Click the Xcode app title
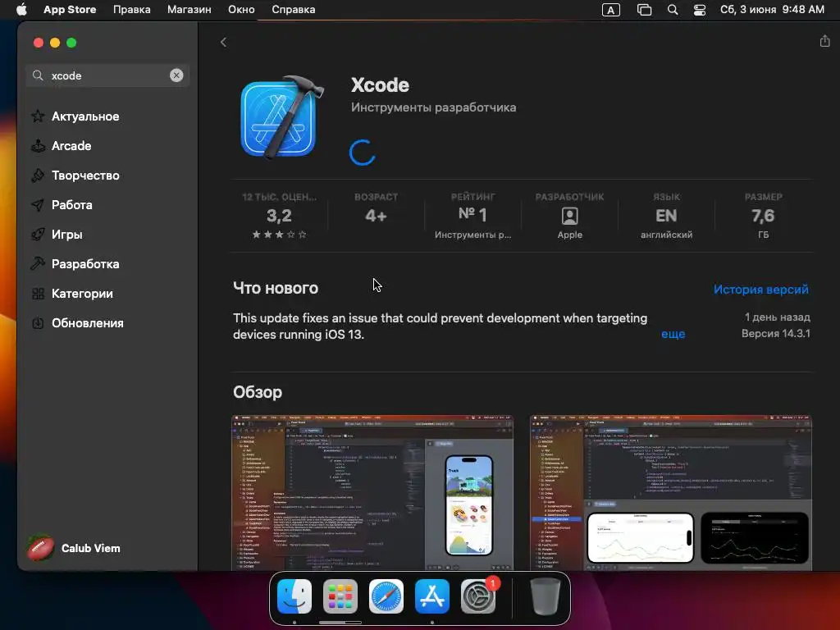 pyautogui.click(x=380, y=85)
